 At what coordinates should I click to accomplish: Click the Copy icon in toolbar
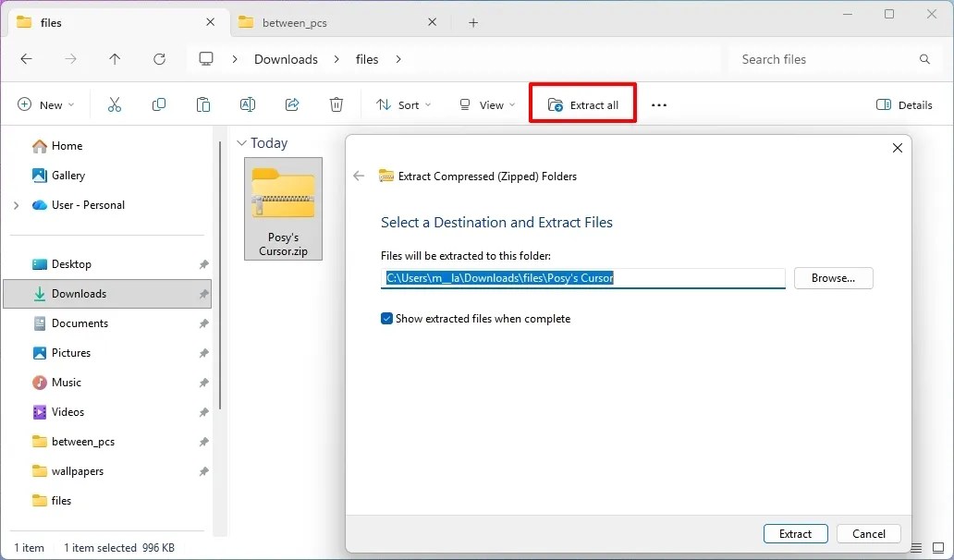pos(159,104)
